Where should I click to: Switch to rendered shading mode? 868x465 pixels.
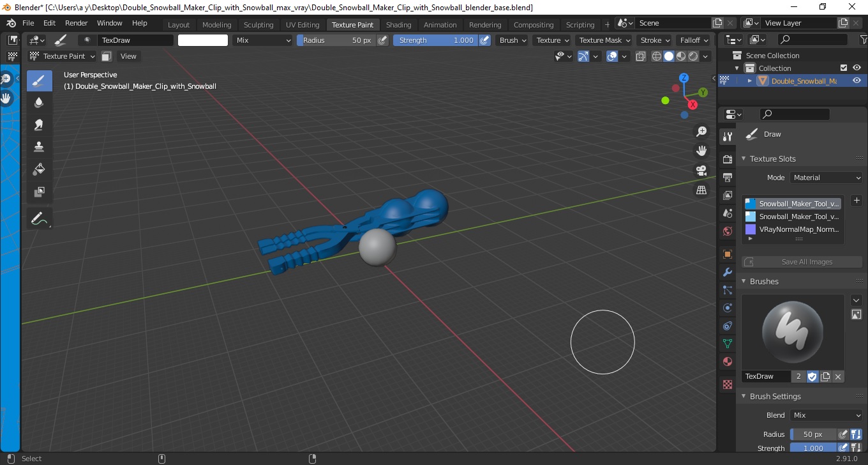click(x=693, y=56)
